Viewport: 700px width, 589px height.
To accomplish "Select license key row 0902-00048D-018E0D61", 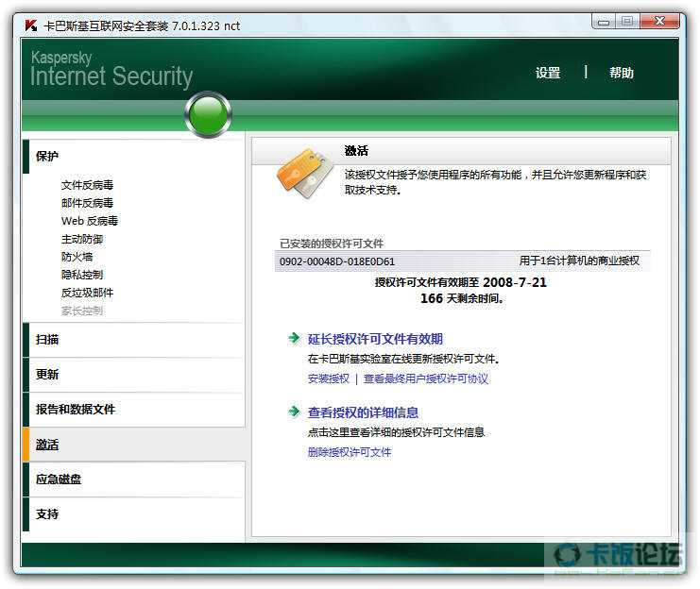I will [463, 261].
